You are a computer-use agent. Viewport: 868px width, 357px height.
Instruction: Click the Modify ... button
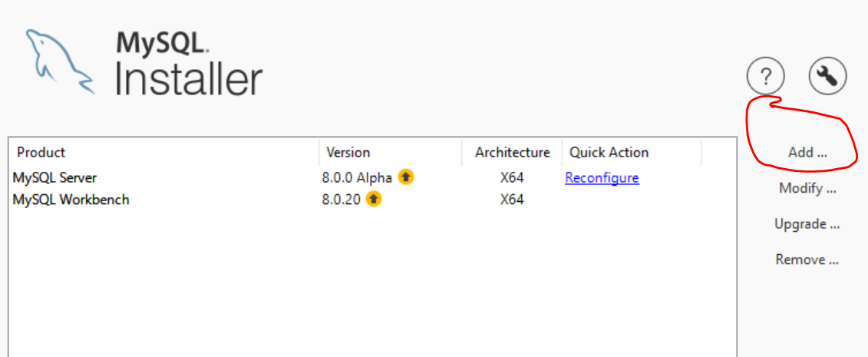tap(807, 188)
